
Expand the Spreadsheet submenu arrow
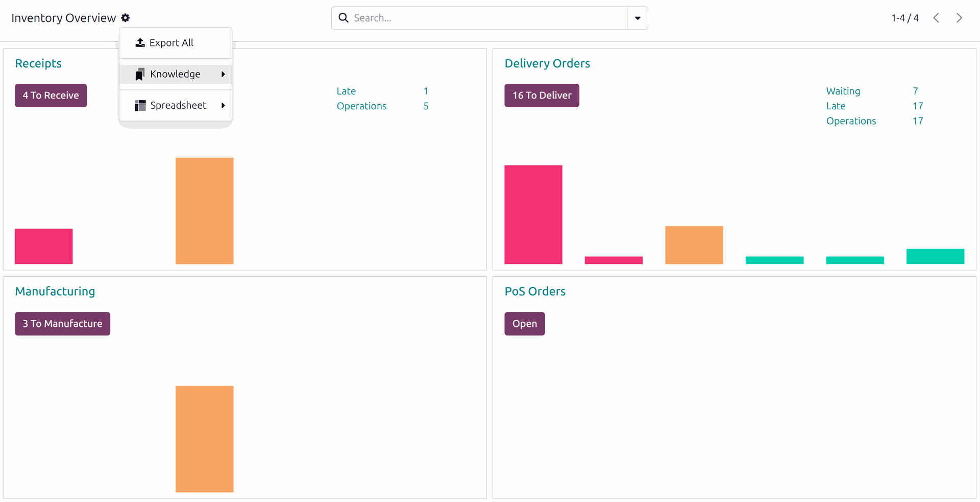point(223,106)
